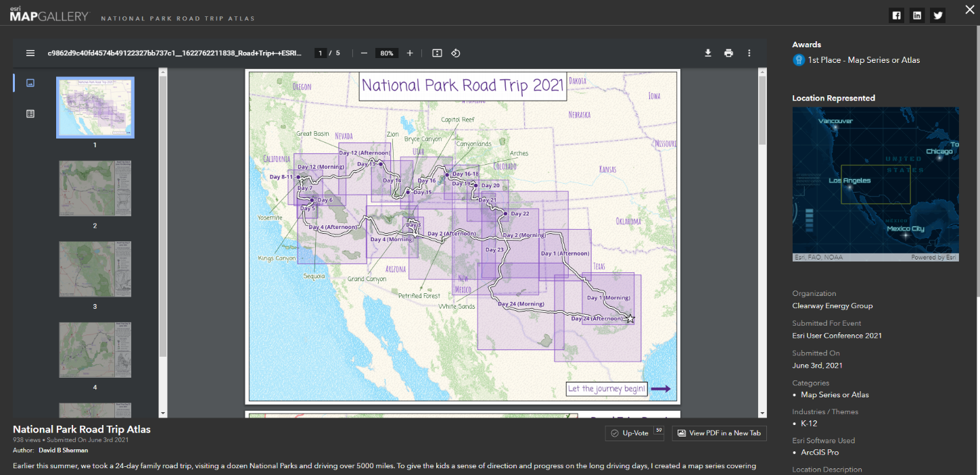
Task: Zoom out with the minus icon
Action: coord(364,53)
